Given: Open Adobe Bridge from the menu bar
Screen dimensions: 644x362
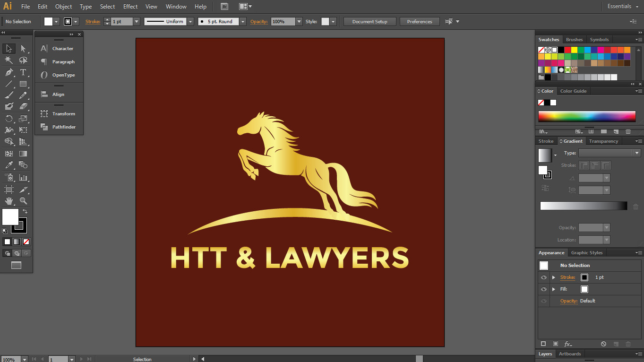Looking at the screenshot, I should click(x=225, y=7).
